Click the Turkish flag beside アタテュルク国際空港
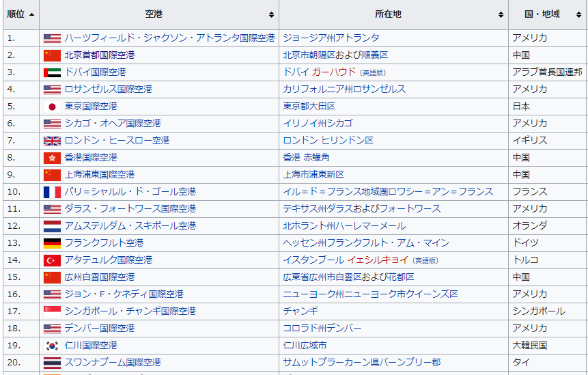This screenshot has width=588, height=375. [52, 260]
